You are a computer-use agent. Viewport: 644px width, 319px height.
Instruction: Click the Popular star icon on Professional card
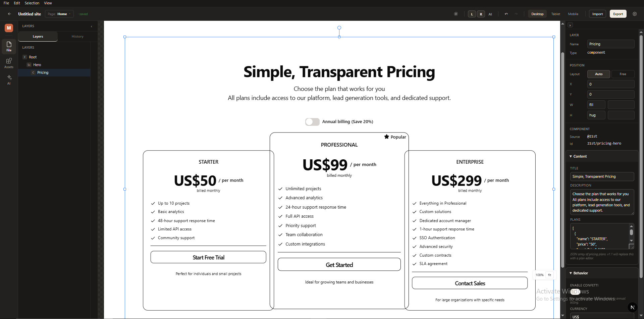coord(387,137)
